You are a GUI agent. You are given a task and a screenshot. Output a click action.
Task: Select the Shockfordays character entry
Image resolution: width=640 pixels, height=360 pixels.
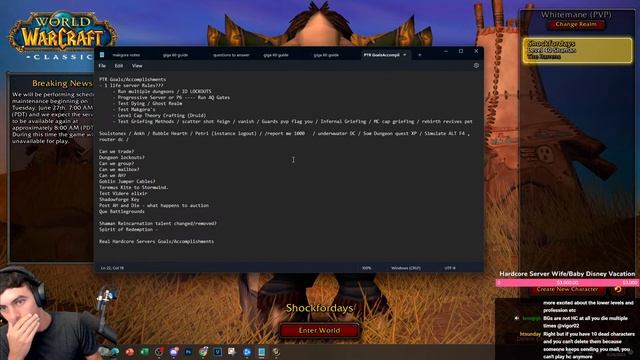coord(577,50)
